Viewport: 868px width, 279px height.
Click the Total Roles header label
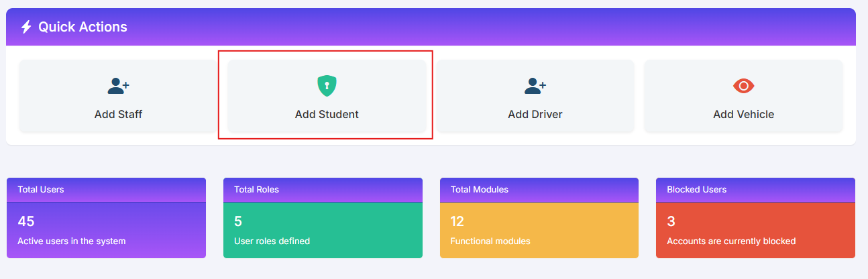[256, 190]
